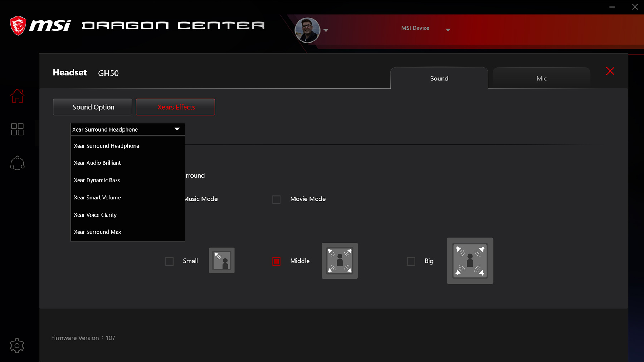
Task: Open the Sound Option section
Action: (x=93, y=107)
